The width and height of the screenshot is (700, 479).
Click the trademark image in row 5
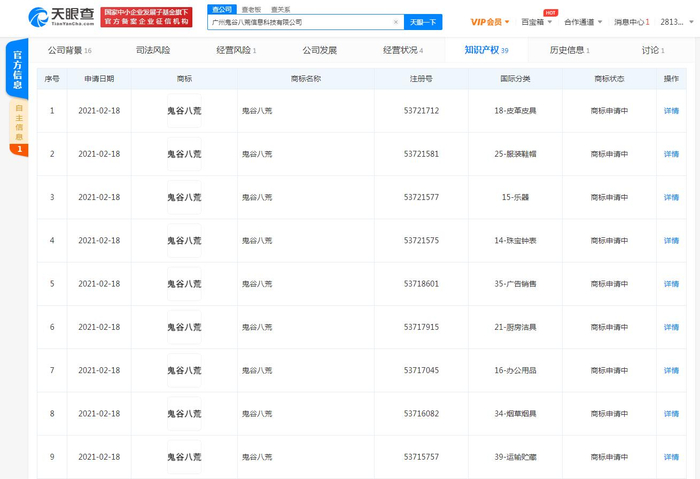pos(184,284)
